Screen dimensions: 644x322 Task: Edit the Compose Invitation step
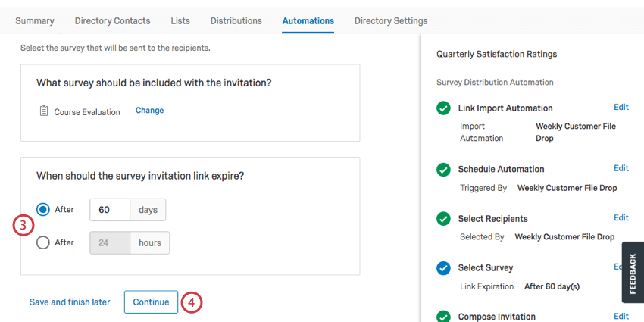tap(621, 316)
